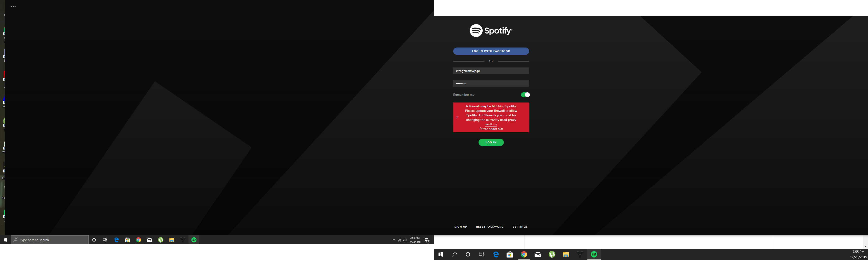Open Start menu on the enlarged taskbar
The width and height of the screenshot is (868, 260).
click(441, 255)
